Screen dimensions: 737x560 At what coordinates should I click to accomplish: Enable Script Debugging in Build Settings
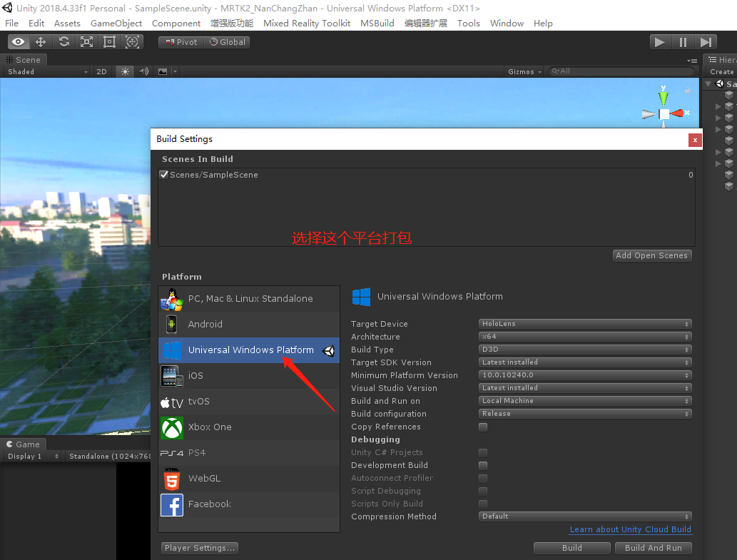(483, 491)
